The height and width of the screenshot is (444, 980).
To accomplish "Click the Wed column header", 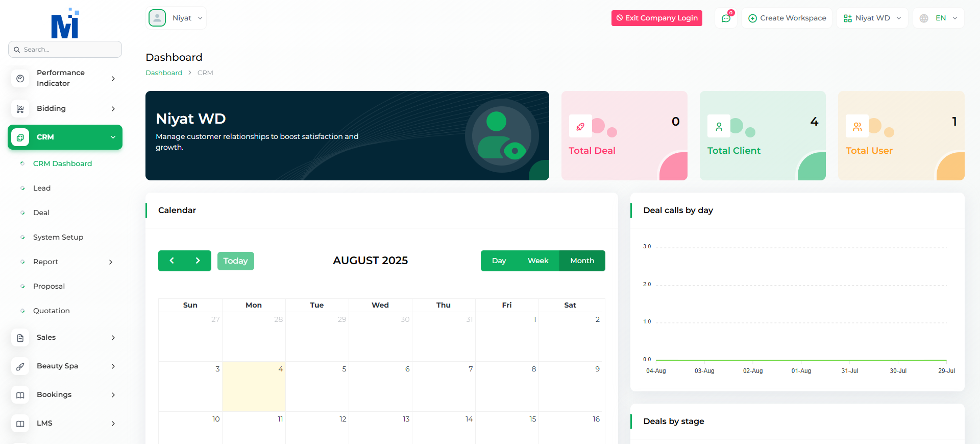I will point(380,305).
